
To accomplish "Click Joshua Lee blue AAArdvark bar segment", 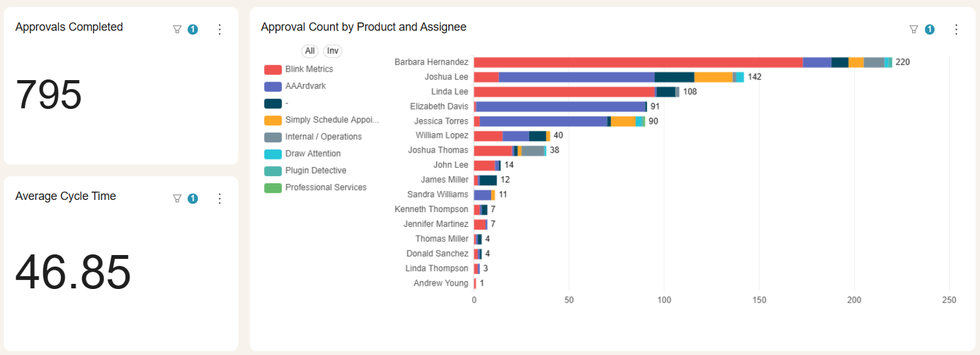I will pos(576,77).
